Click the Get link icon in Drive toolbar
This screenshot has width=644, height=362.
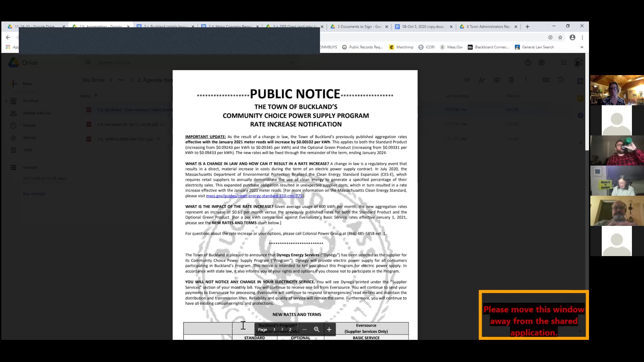coord(467,80)
